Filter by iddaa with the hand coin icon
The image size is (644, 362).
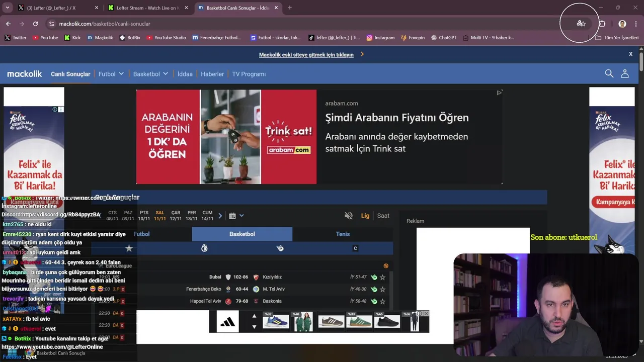tap(280, 248)
